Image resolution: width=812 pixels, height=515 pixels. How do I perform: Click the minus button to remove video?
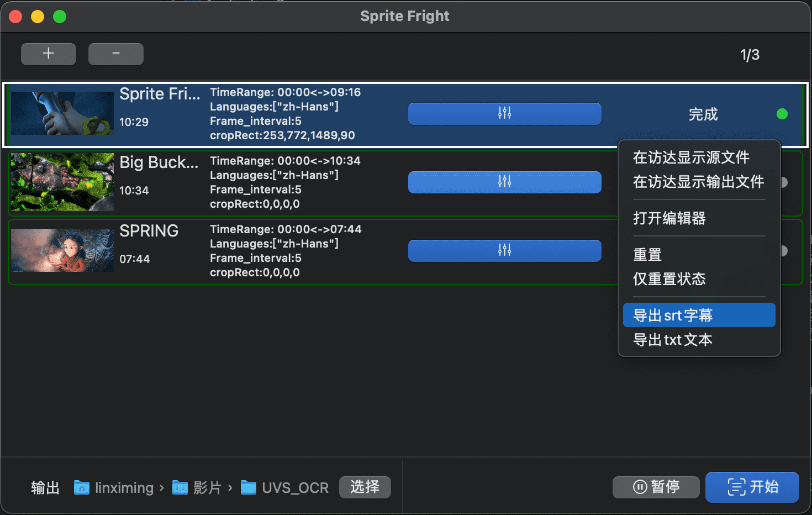[x=116, y=54]
